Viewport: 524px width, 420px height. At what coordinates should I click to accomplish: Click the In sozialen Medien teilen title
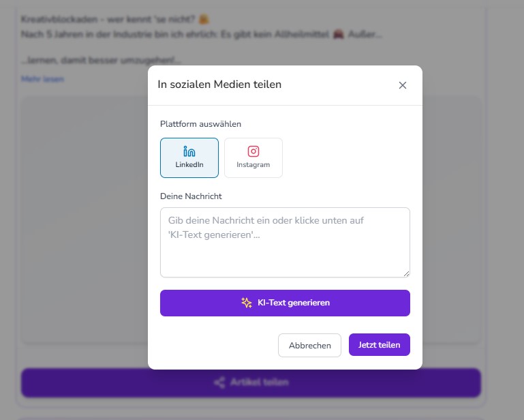[x=219, y=85]
